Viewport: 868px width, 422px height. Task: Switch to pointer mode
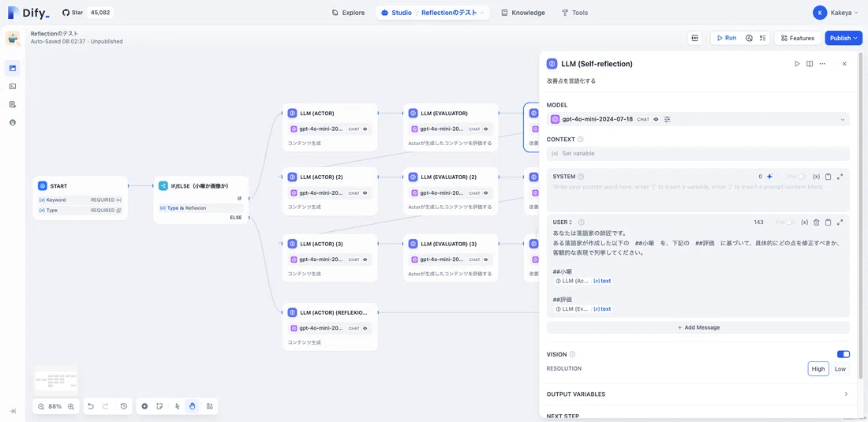(177, 406)
